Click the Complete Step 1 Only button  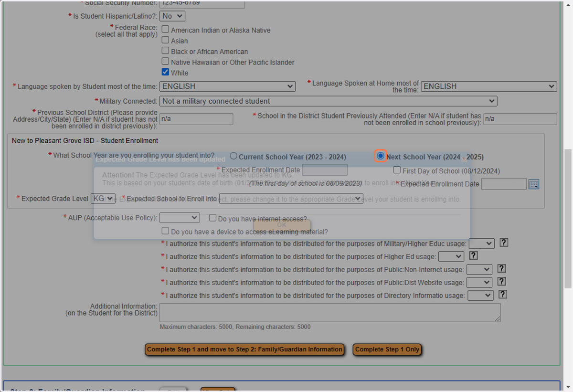[387, 350]
